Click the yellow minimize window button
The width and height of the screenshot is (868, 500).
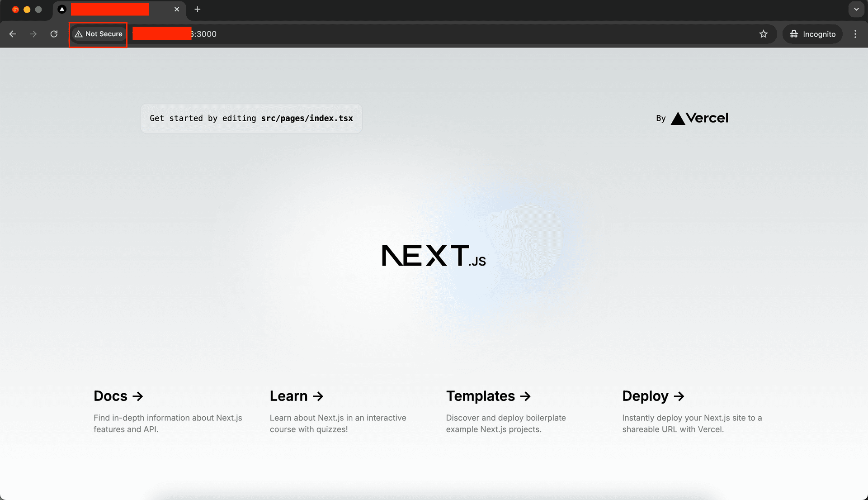coord(27,10)
